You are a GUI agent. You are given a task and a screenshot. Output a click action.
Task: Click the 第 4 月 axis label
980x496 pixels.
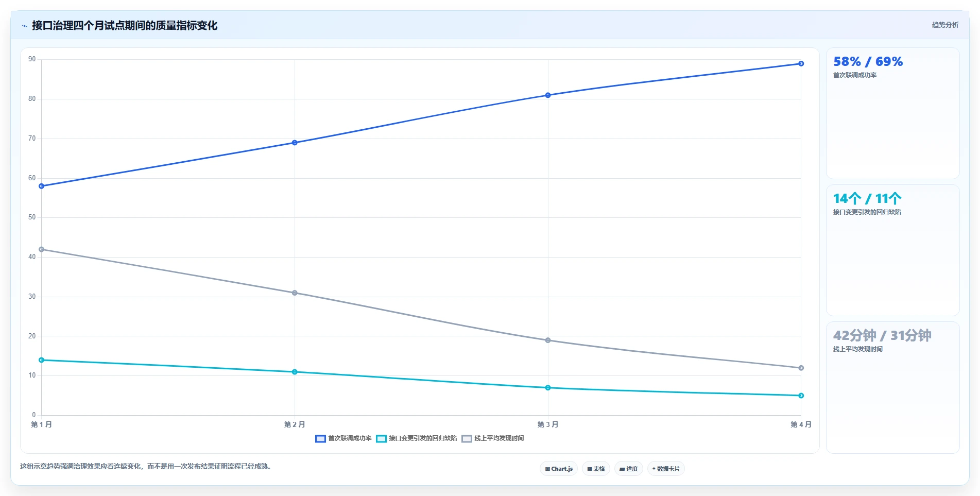pos(801,424)
